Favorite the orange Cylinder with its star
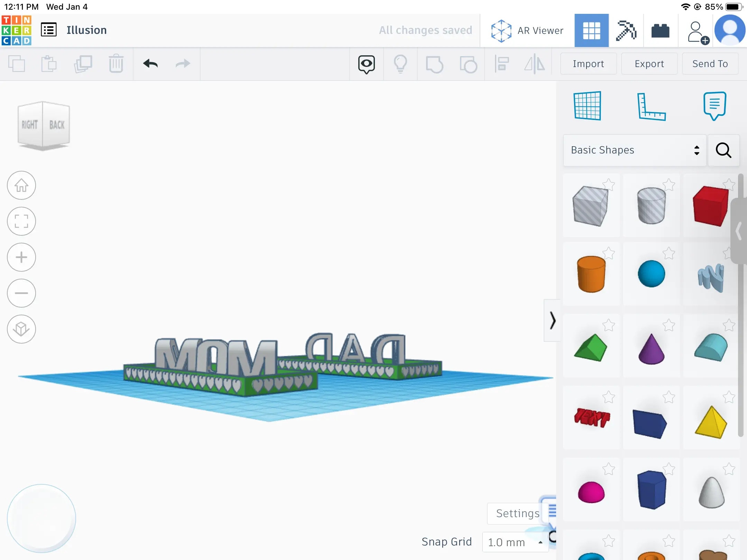747x560 pixels. (x=609, y=253)
